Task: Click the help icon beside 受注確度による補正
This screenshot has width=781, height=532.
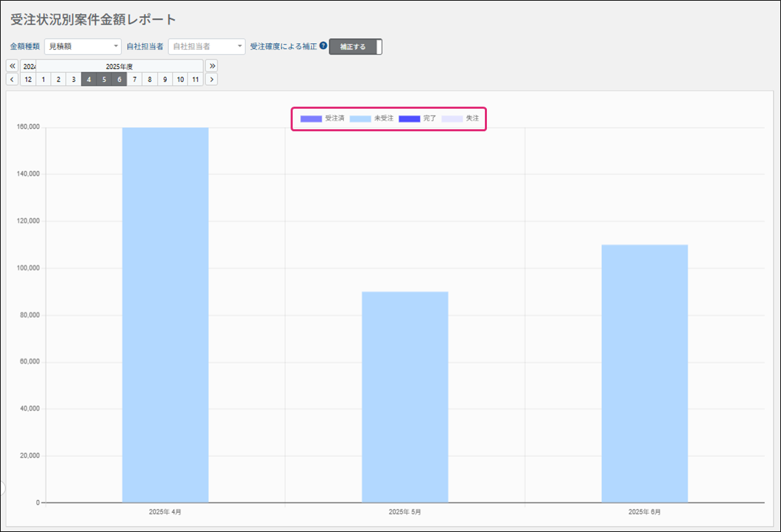Action: (x=323, y=46)
